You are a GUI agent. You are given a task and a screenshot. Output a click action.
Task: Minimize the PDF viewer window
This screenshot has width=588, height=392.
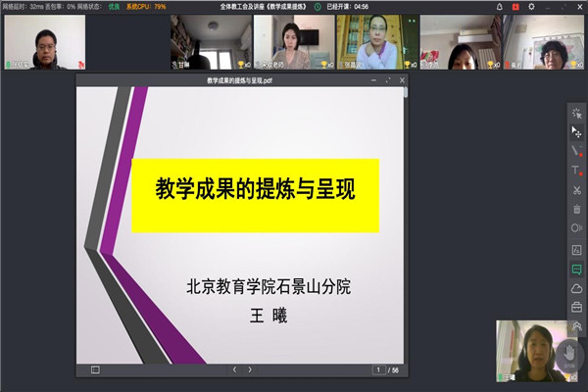click(x=374, y=80)
